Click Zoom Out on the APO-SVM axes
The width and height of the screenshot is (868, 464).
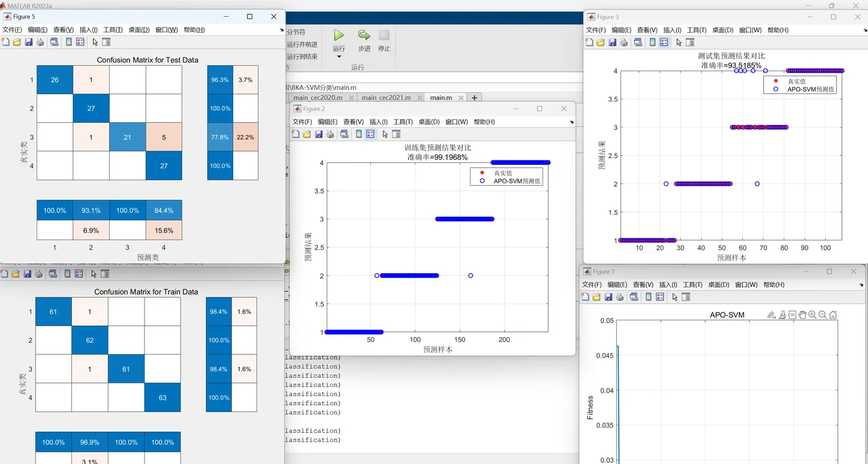823,315
